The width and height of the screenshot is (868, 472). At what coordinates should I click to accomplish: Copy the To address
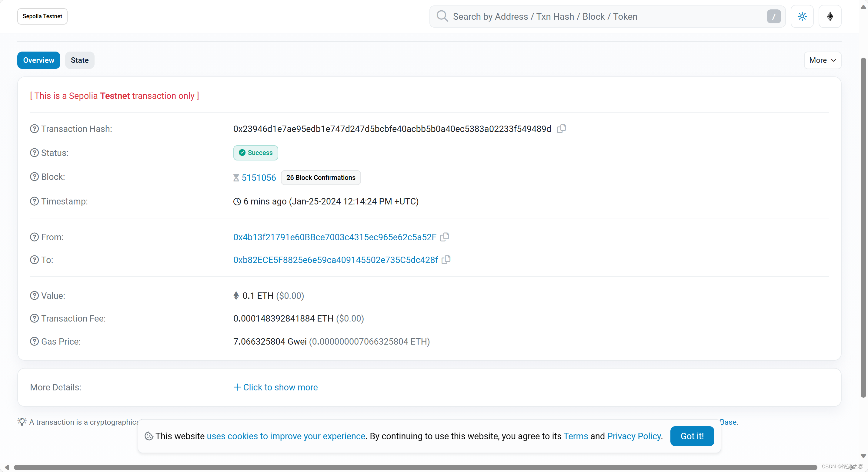[x=446, y=260]
